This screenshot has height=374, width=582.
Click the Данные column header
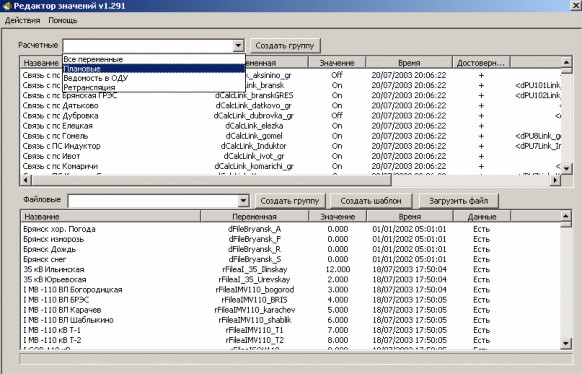tap(482, 216)
